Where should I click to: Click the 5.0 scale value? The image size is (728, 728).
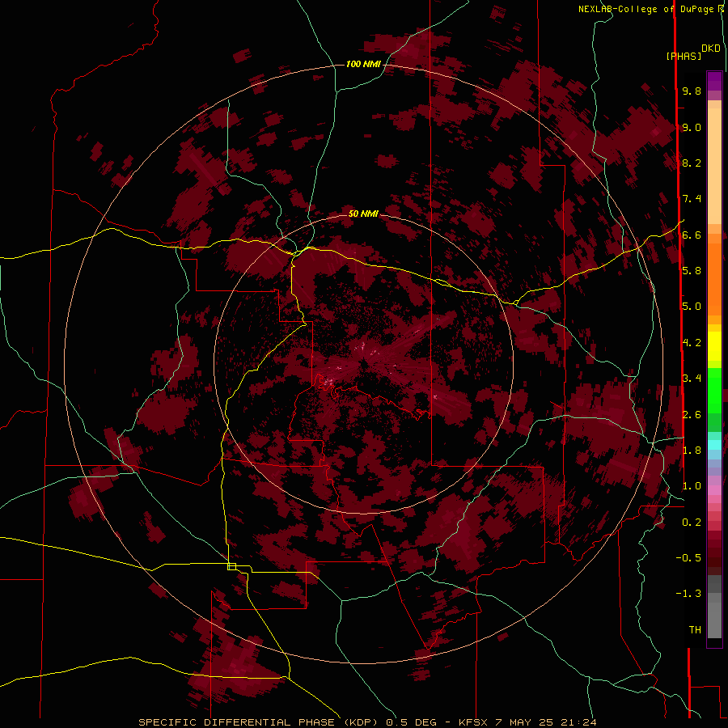point(692,307)
